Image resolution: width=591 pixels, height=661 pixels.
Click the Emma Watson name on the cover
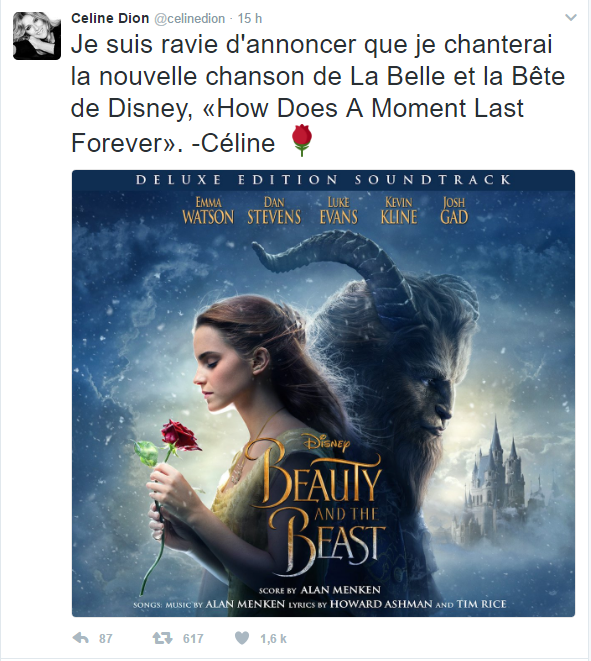click(x=208, y=211)
